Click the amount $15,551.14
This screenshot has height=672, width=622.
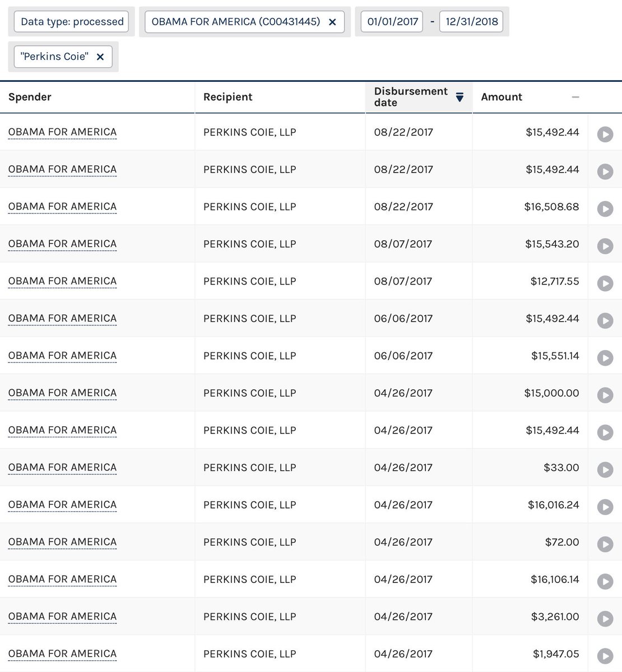pos(555,356)
